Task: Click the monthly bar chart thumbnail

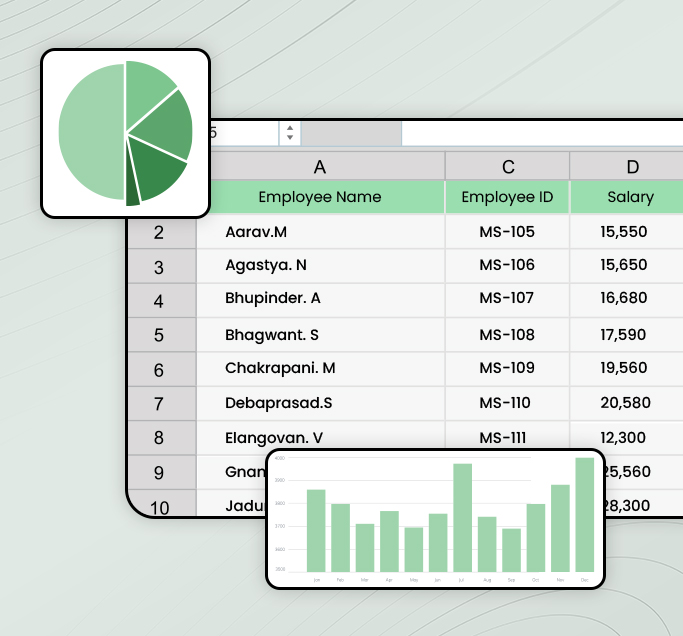Action: click(435, 518)
